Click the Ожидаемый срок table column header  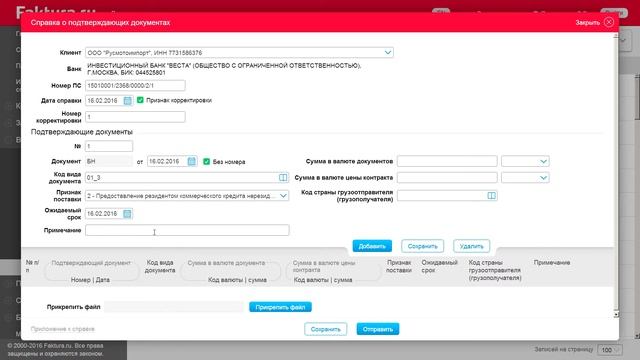click(x=440, y=266)
